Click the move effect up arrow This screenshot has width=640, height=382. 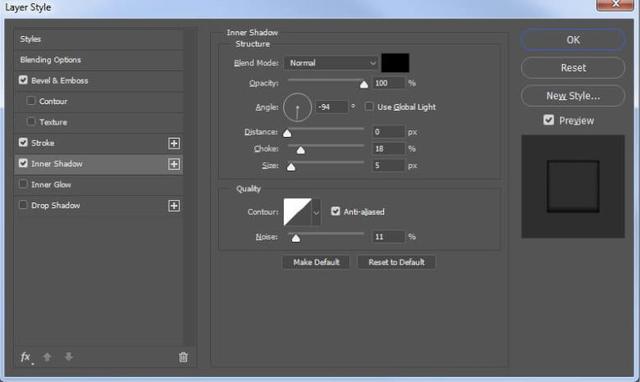(x=47, y=358)
